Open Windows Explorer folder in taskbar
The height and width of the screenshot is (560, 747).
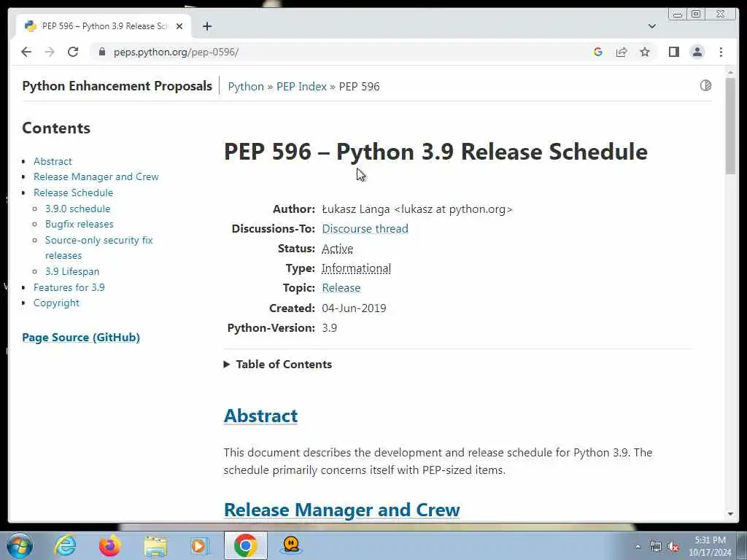(x=155, y=546)
